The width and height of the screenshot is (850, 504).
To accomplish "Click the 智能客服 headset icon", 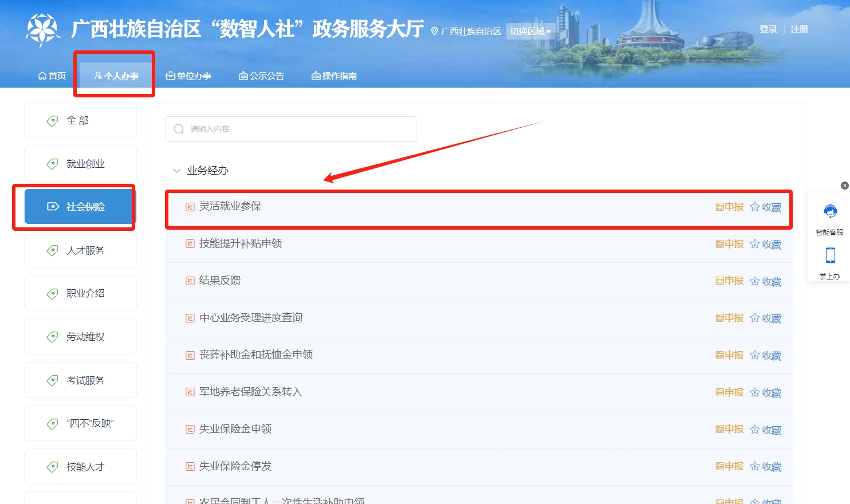I will click(830, 212).
